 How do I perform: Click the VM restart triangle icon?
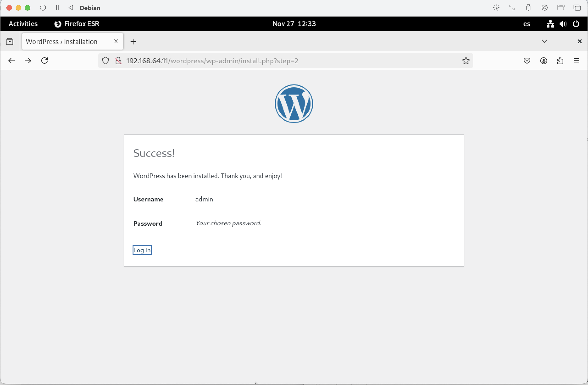coord(71,8)
